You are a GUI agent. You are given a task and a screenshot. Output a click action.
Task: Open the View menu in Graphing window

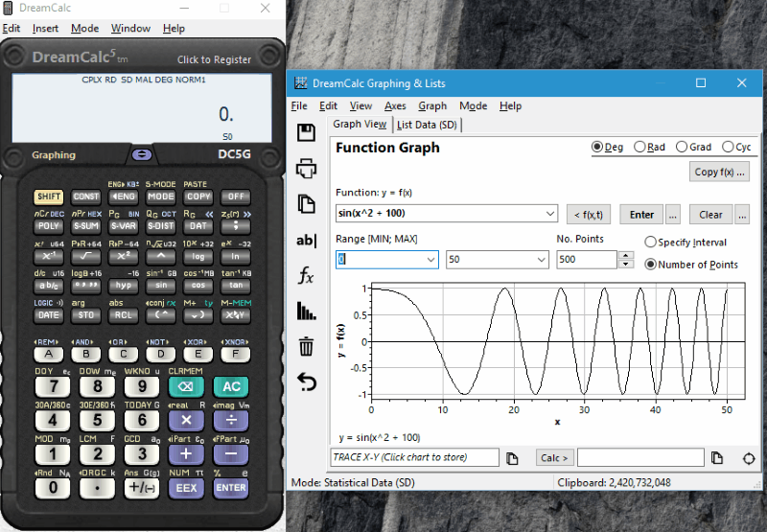click(x=360, y=106)
